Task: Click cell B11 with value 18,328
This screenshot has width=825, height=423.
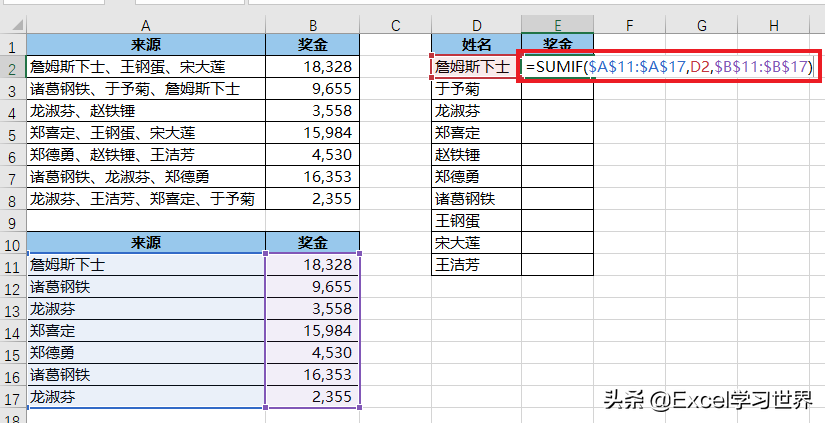Action: pyautogui.click(x=313, y=265)
